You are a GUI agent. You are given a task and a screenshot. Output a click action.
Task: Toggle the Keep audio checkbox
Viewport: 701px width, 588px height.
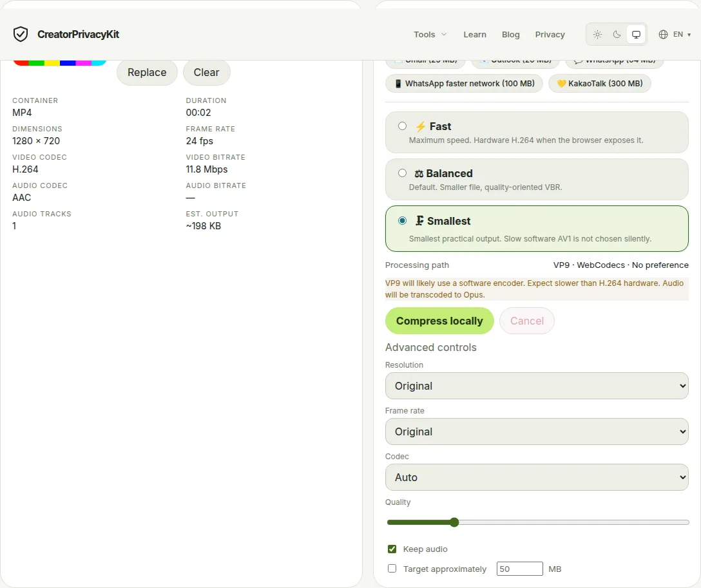(x=392, y=549)
